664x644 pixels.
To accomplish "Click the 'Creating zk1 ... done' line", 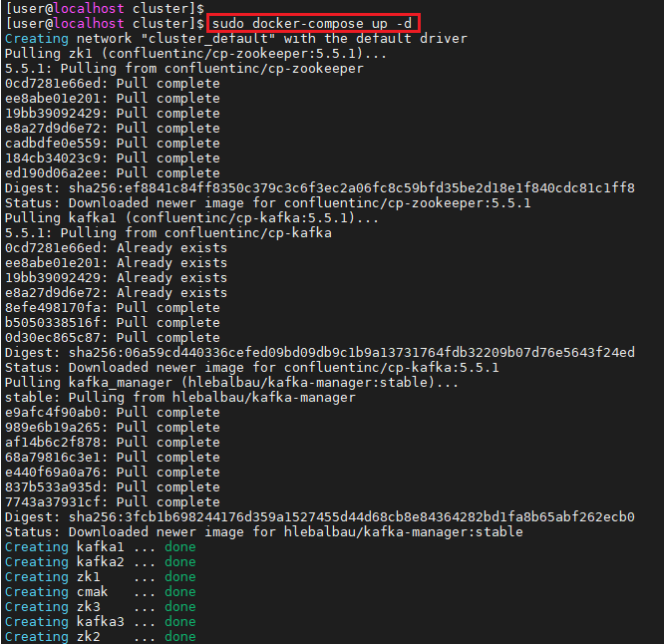I will pyautogui.click(x=101, y=577).
